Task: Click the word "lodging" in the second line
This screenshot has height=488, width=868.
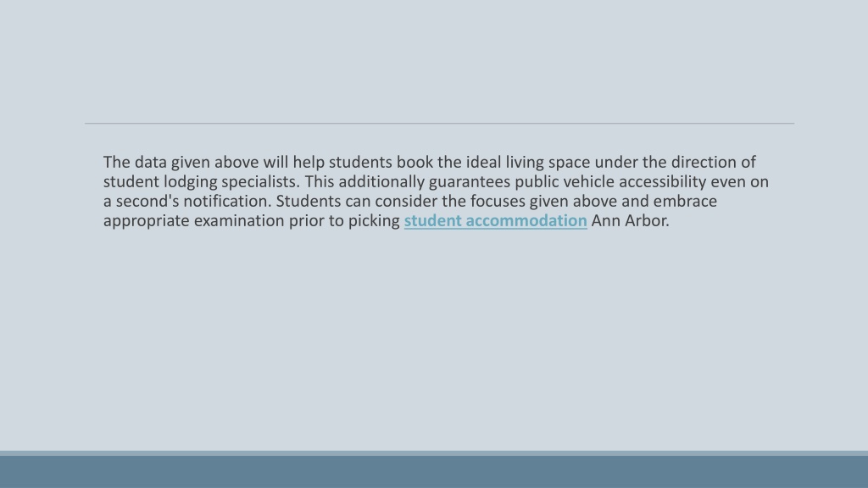Action: click(191, 182)
